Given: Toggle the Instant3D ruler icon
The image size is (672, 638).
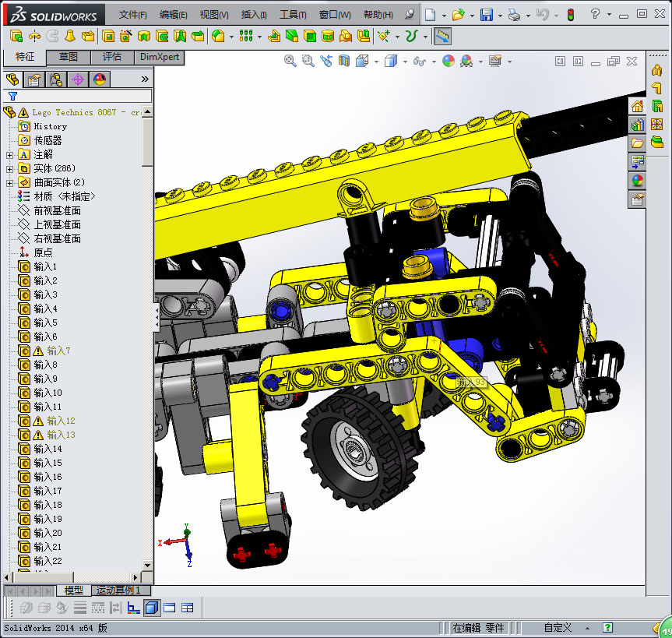Looking at the screenshot, I should pyautogui.click(x=443, y=37).
